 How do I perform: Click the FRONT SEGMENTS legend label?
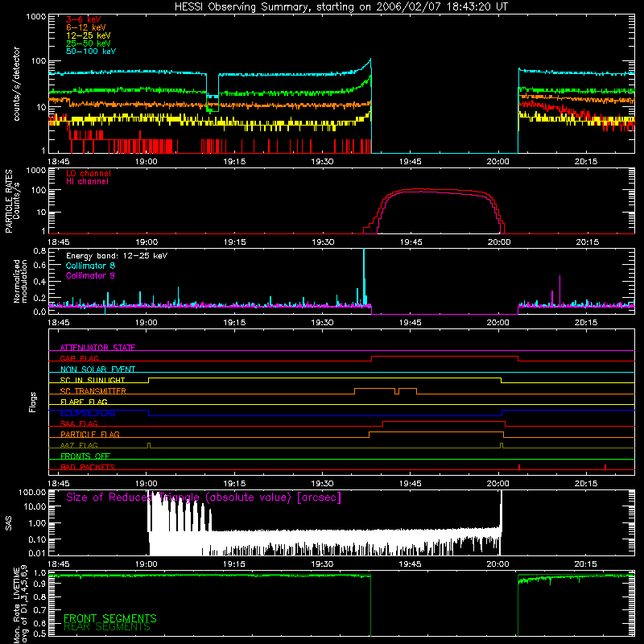click(x=110, y=618)
